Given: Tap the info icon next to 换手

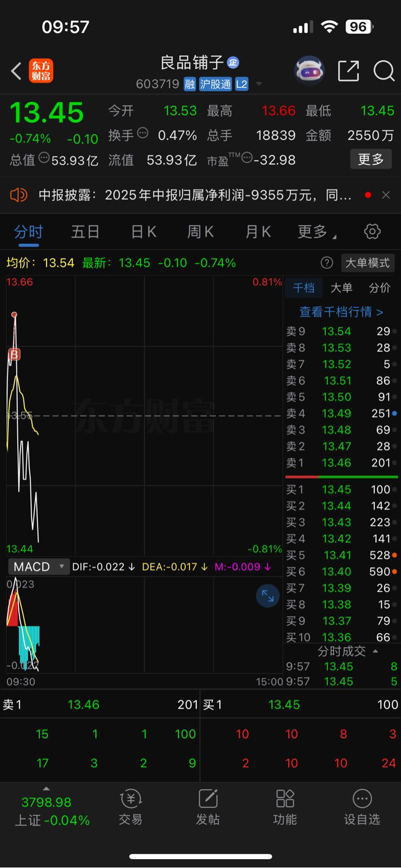Looking at the screenshot, I should (143, 133).
